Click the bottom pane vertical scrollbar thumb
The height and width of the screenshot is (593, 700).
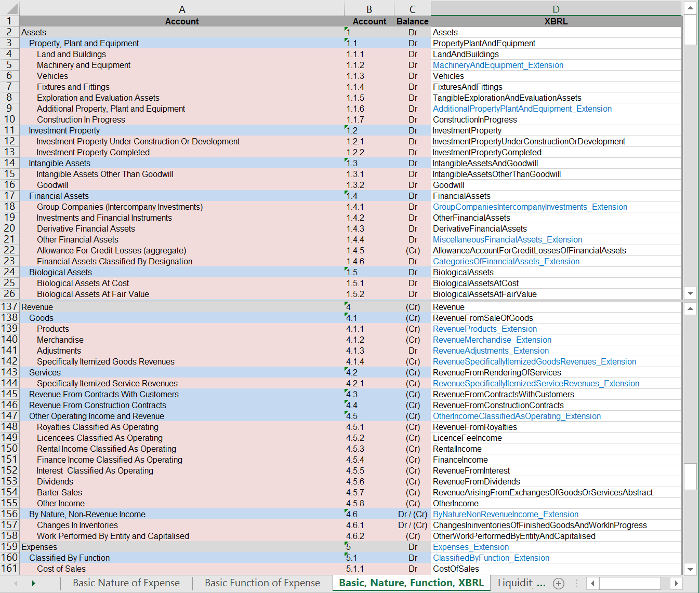pyautogui.click(x=690, y=476)
